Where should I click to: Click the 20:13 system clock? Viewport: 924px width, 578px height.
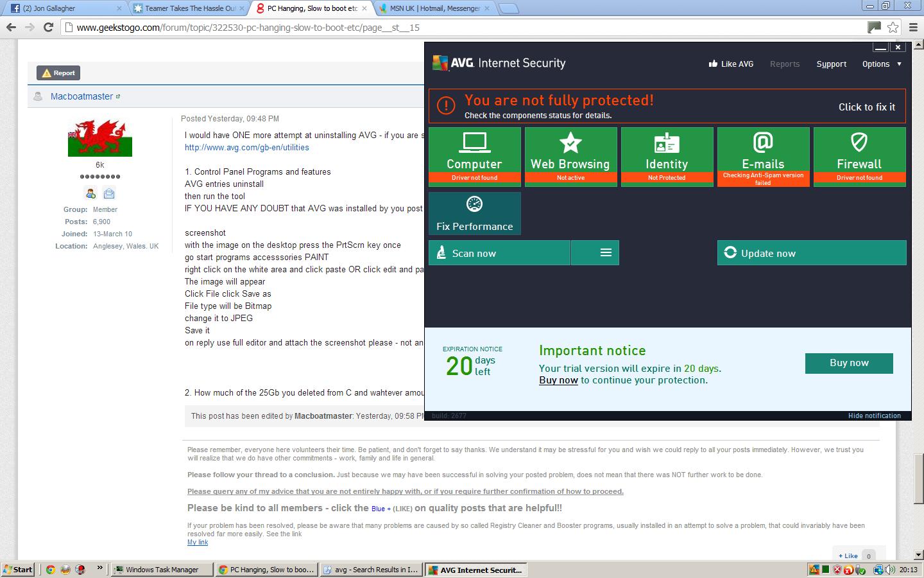click(908, 570)
